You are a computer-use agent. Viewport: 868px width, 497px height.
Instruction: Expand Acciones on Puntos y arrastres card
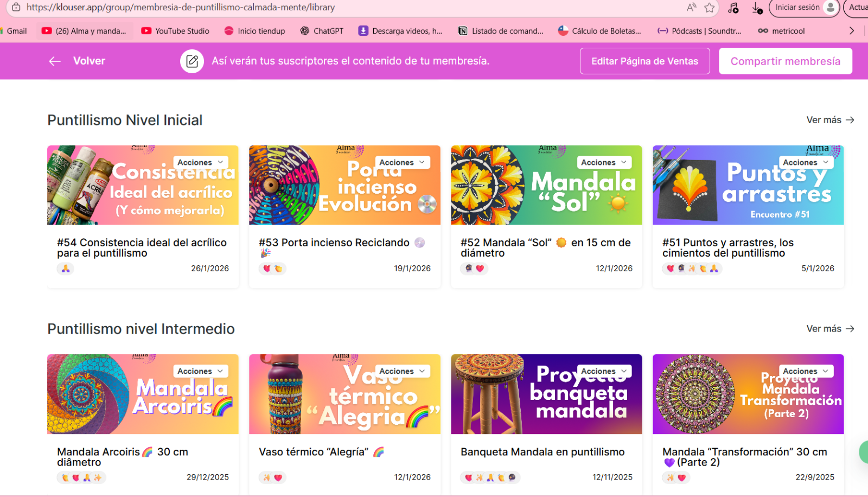click(x=806, y=162)
